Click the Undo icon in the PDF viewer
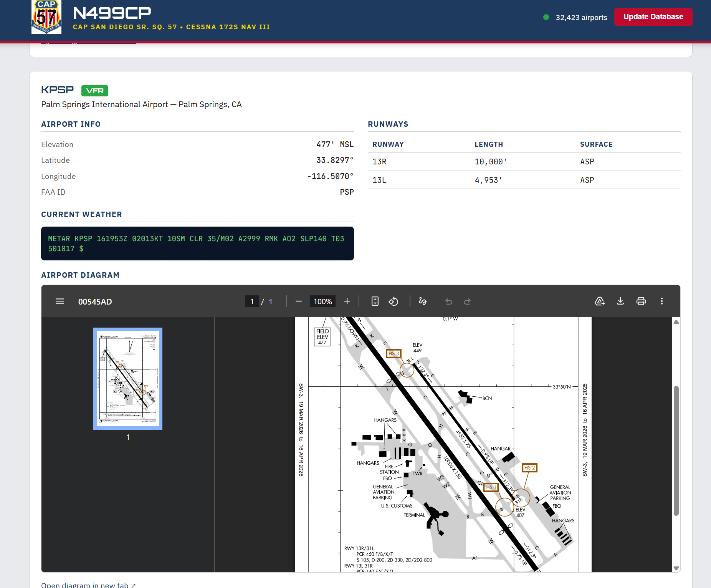The height and width of the screenshot is (588, 711). pyautogui.click(x=450, y=301)
